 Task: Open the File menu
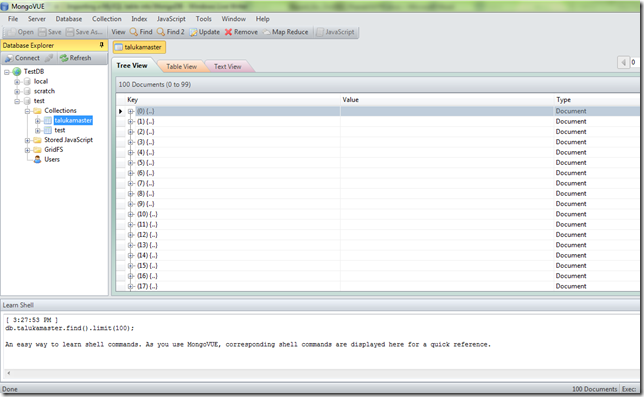(x=13, y=19)
